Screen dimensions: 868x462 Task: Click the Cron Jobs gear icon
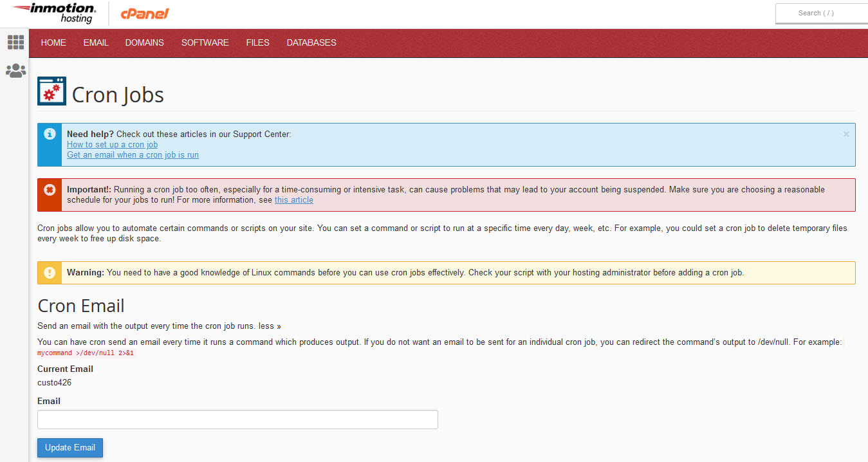(51, 91)
